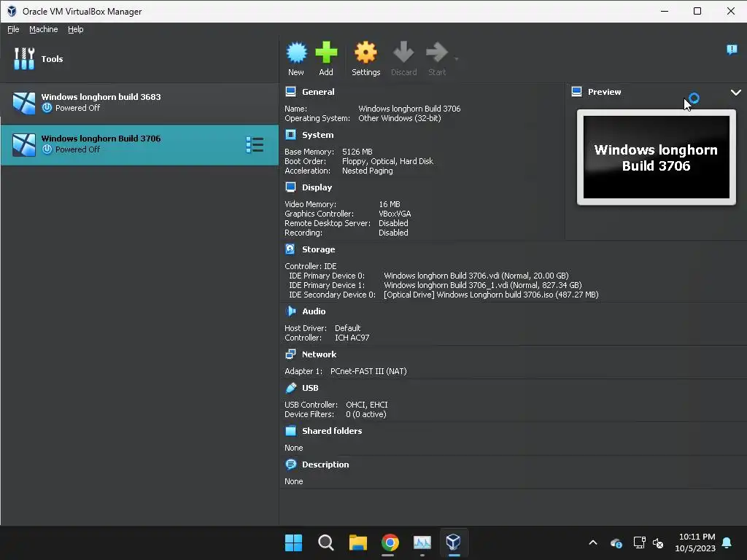This screenshot has height=560, width=747.
Task: Click the Storage section disk icon
Action: (x=290, y=249)
